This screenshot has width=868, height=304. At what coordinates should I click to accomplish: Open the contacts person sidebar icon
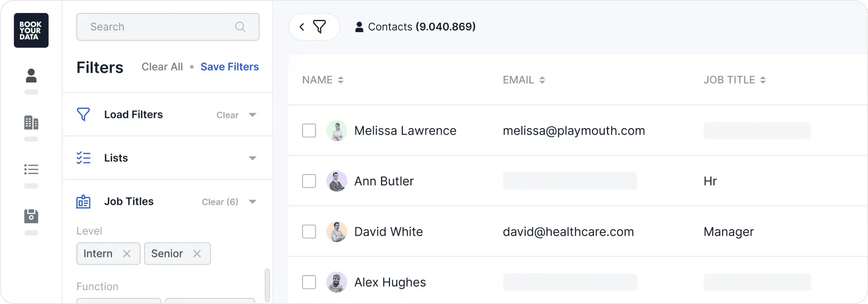point(31,76)
